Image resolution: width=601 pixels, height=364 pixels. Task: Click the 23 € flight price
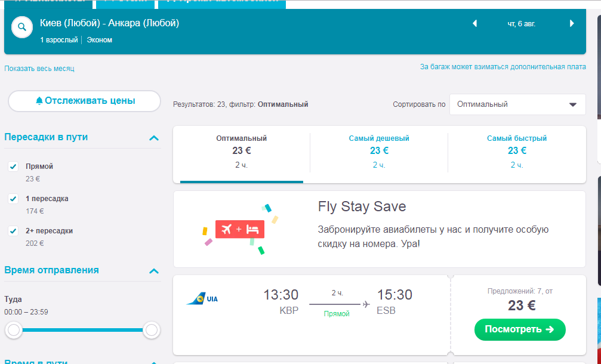[x=522, y=306]
